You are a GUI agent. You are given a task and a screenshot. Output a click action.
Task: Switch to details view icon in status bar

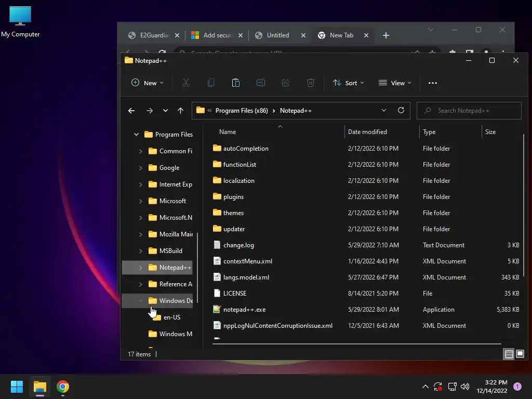(509, 354)
